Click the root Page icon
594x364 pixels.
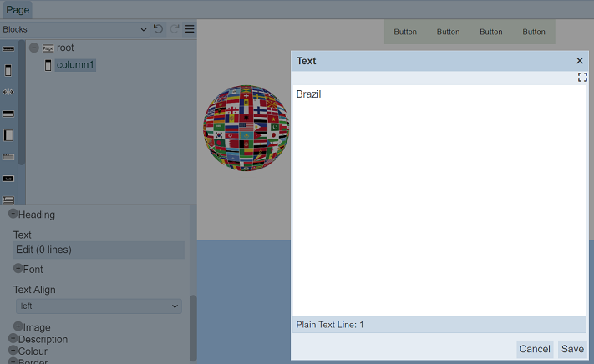pyautogui.click(x=48, y=48)
